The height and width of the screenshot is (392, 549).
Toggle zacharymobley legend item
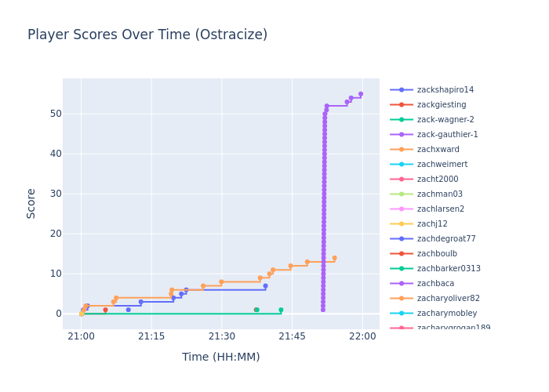pos(446,314)
